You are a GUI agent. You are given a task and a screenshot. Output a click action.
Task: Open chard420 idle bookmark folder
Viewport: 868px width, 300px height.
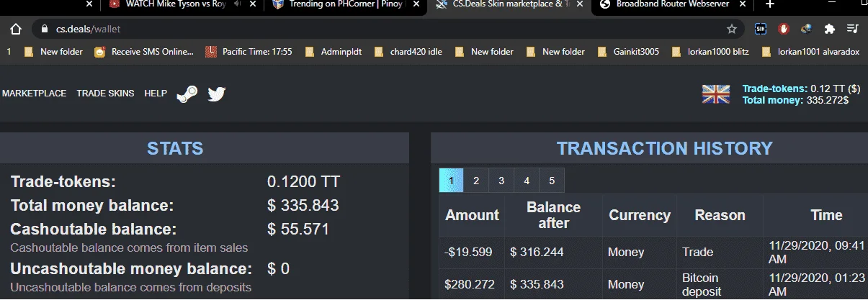click(408, 52)
